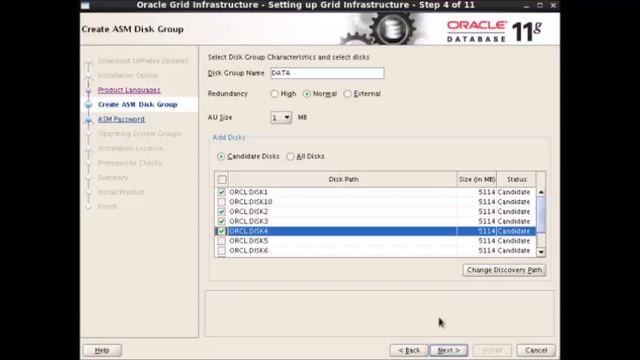640x360 pixels.
Task: Click the disk list scroll up arrow
Action: [541, 192]
